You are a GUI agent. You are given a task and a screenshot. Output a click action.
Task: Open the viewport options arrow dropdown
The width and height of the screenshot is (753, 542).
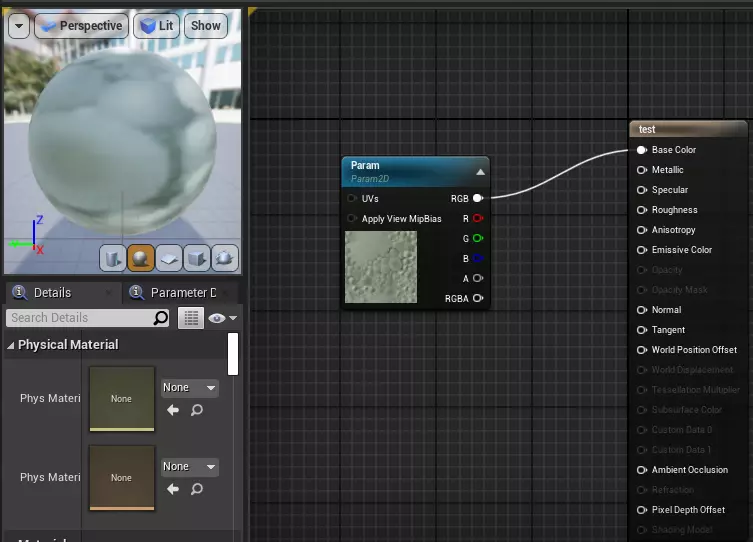(19, 26)
